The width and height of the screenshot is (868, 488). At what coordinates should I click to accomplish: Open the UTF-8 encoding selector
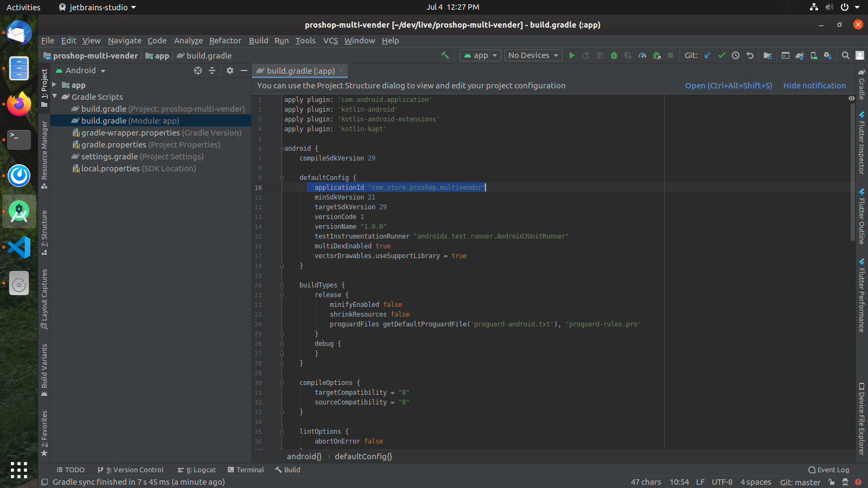(x=722, y=482)
